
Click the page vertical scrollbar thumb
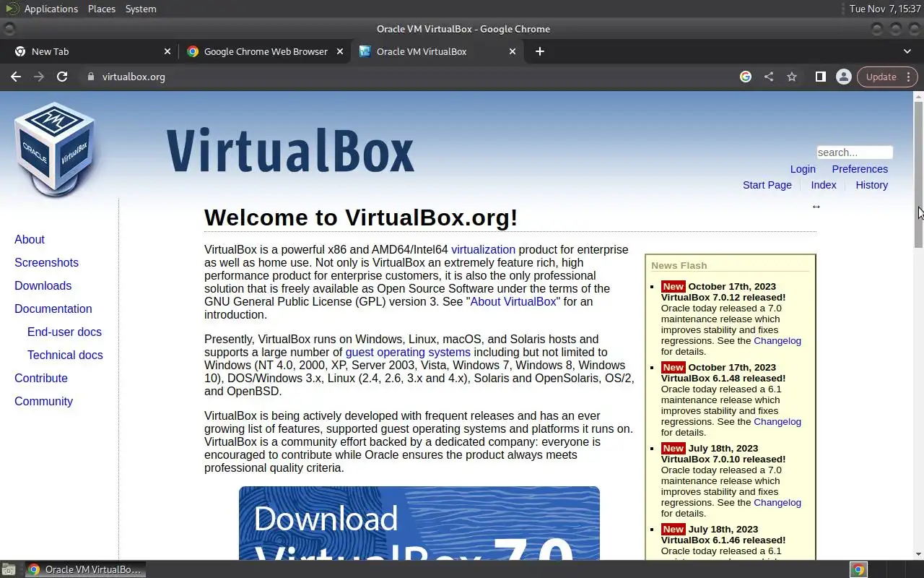pos(918,174)
